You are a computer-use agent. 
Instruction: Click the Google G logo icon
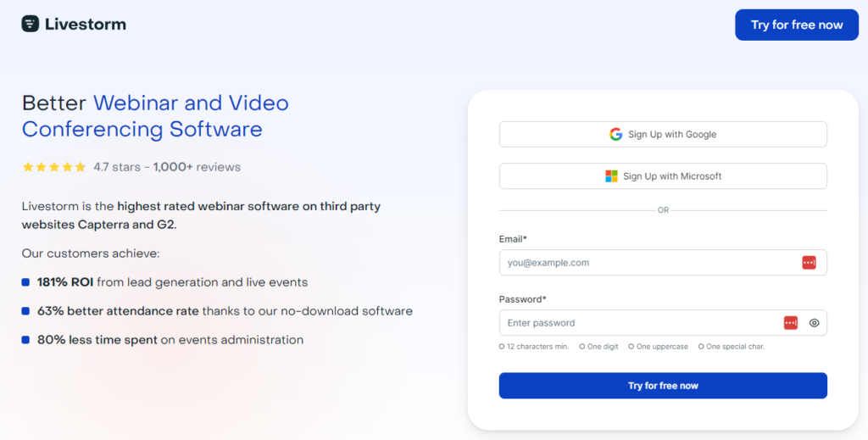coord(615,135)
